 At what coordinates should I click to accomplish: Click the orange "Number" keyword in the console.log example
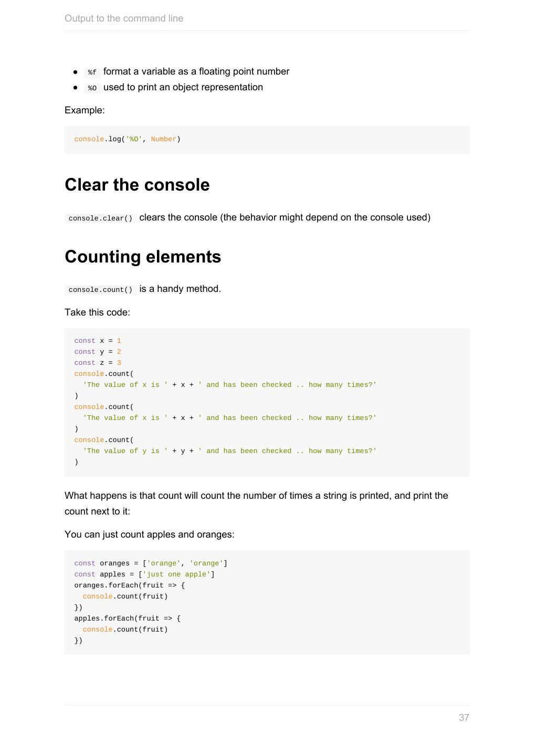(163, 139)
